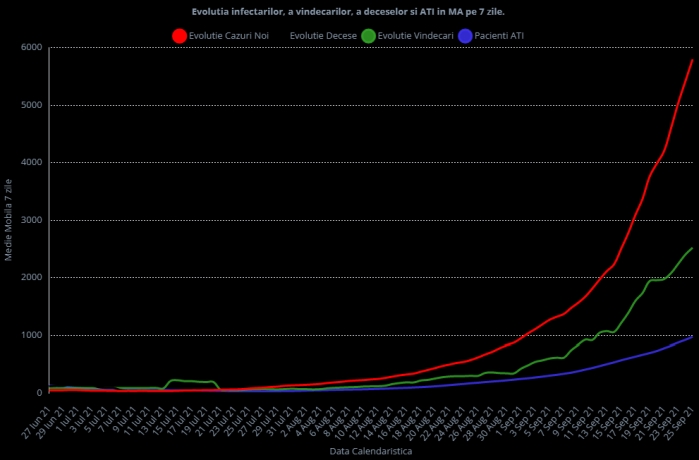Select the 5000 y-axis tick label
The height and width of the screenshot is (460, 699).
pyautogui.click(x=31, y=105)
